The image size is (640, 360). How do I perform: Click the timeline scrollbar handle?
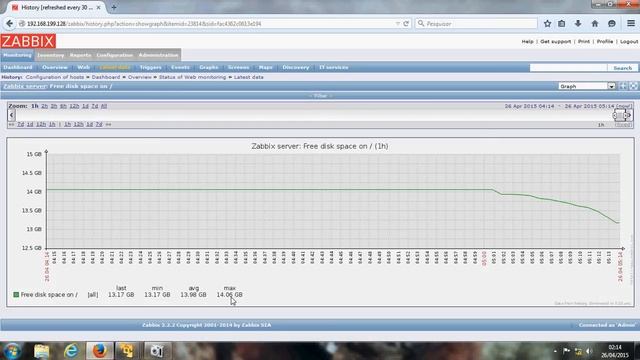point(620,115)
